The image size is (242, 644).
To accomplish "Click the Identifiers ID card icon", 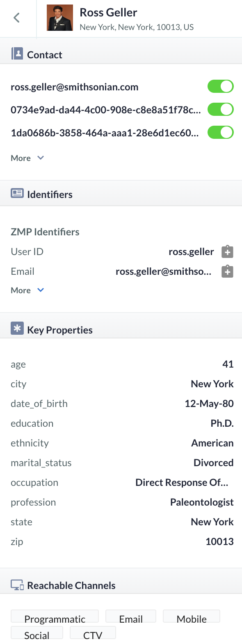I will (17, 193).
